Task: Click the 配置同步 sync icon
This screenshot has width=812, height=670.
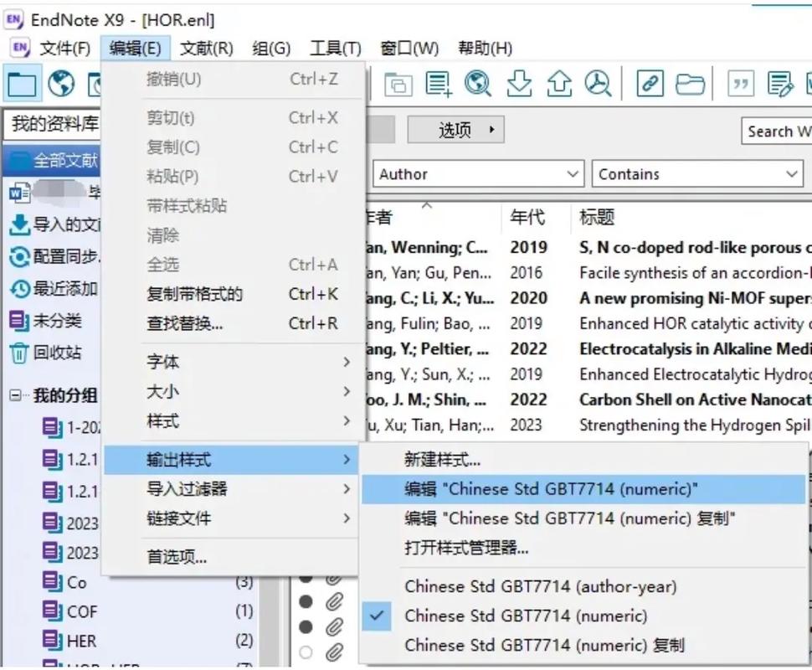Action: (19, 257)
